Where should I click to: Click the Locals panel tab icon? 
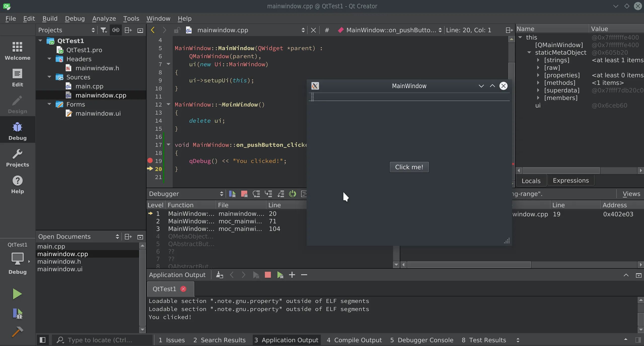[x=531, y=180]
